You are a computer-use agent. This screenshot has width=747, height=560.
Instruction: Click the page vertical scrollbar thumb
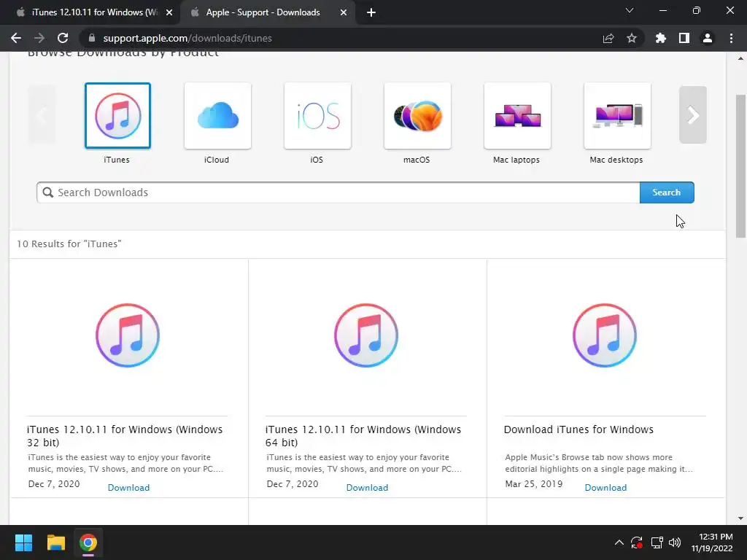pyautogui.click(x=741, y=166)
